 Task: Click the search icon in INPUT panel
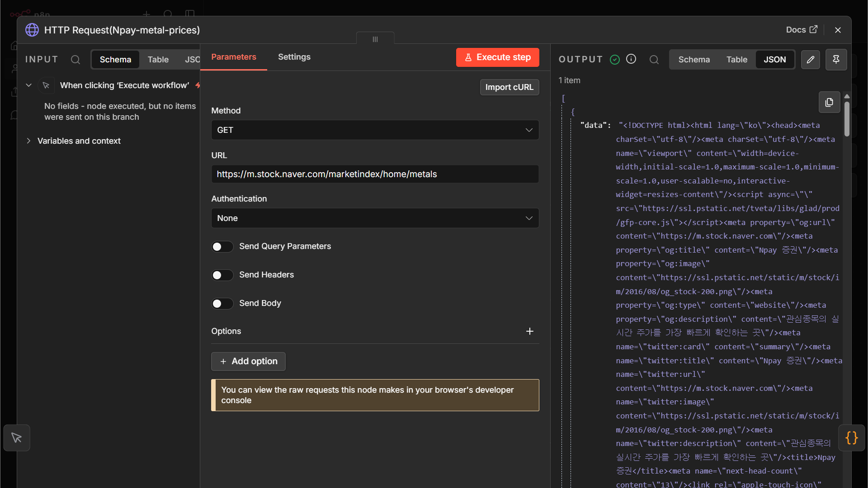coord(75,60)
